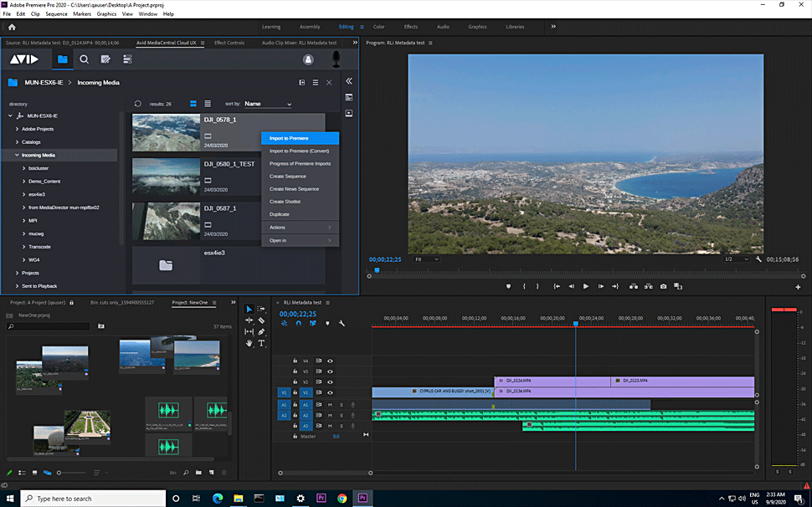Screen dimensions: 812x507
Task: Refresh the Incoming Media results list
Action: 138,104
